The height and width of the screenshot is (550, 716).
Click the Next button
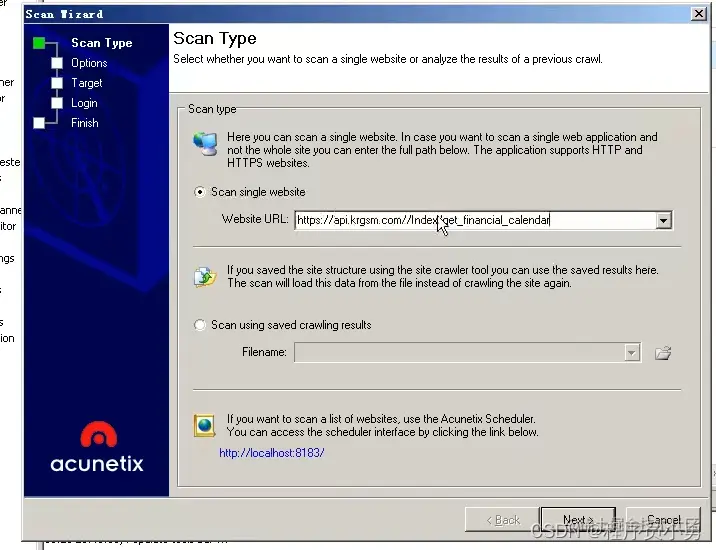[578, 519]
